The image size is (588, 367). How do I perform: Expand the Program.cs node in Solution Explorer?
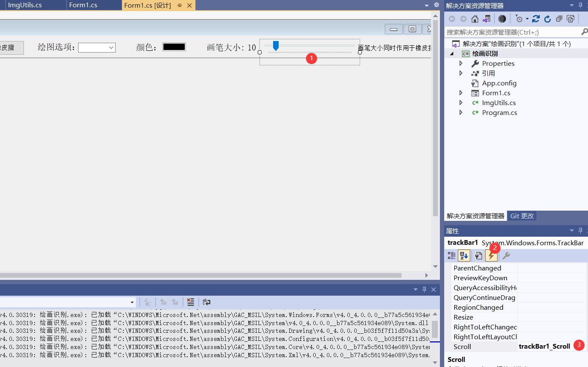(x=461, y=112)
